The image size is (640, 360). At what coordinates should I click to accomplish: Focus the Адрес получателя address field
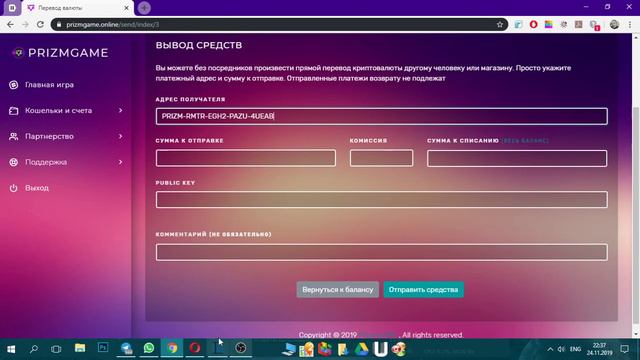tap(382, 116)
